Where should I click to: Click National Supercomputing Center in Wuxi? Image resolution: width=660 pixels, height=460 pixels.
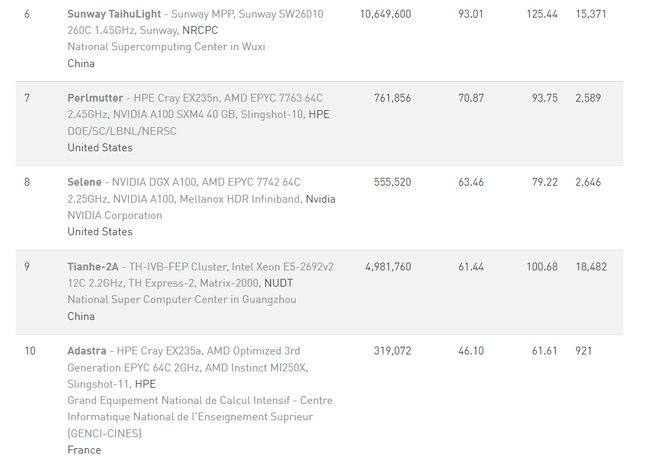pyautogui.click(x=166, y=47)
